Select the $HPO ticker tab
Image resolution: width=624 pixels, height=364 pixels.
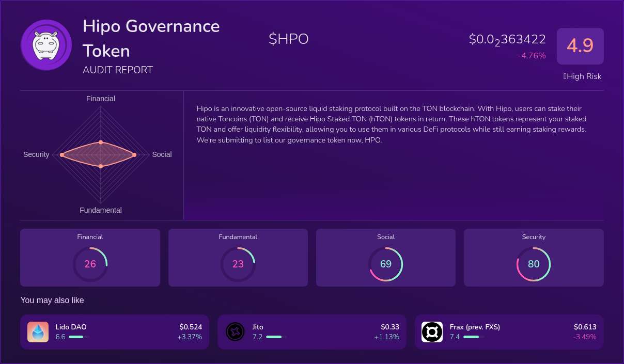pos(288,38)
